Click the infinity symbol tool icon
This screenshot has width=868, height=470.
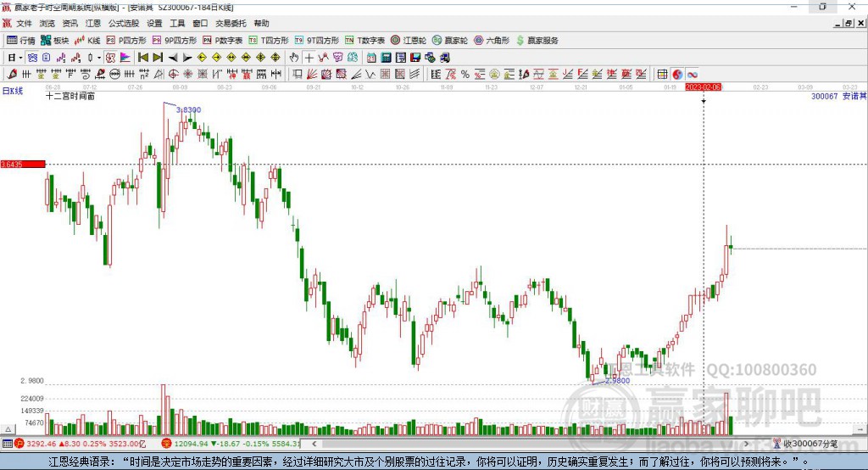coord(692,75)
